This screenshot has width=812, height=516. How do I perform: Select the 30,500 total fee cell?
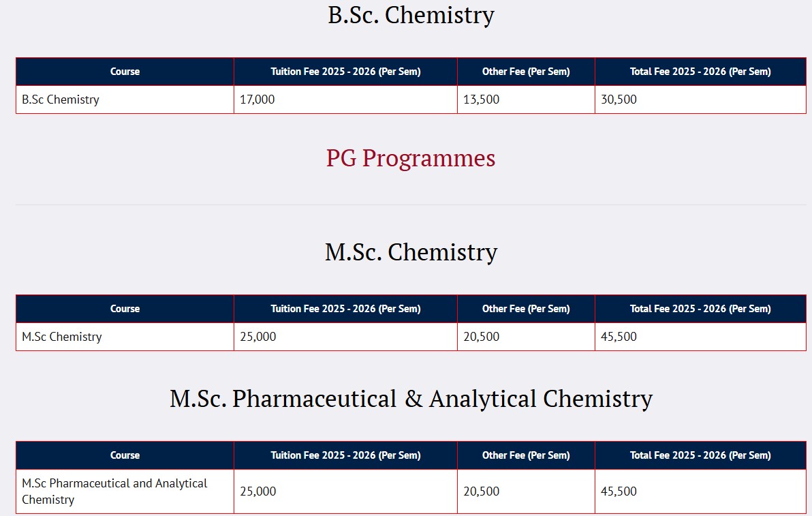pos(619,100)
